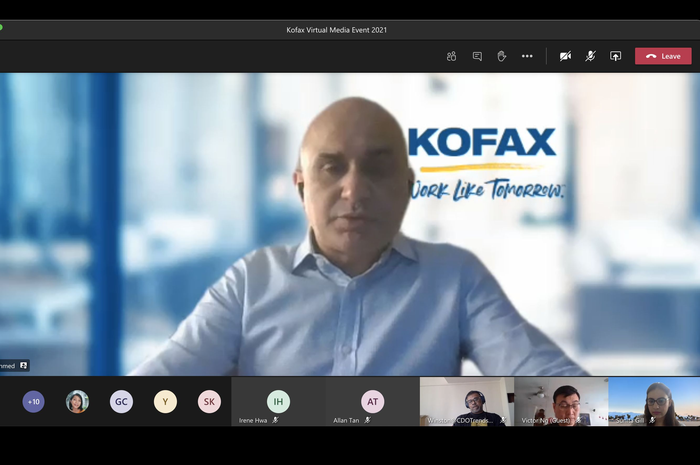This screenshot has width=700, height=465.
Task: Click Allan Tan's muted mic icon
Action: tap(367, 420)
